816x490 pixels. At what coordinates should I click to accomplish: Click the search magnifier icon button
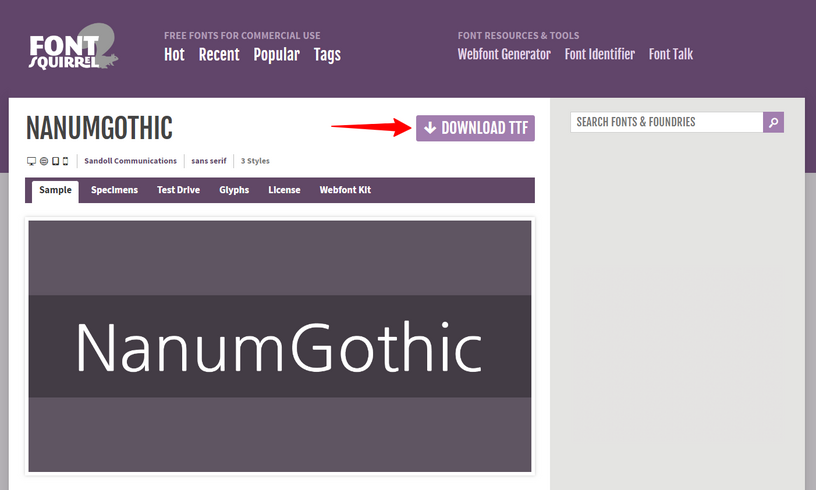click(773, 122)
